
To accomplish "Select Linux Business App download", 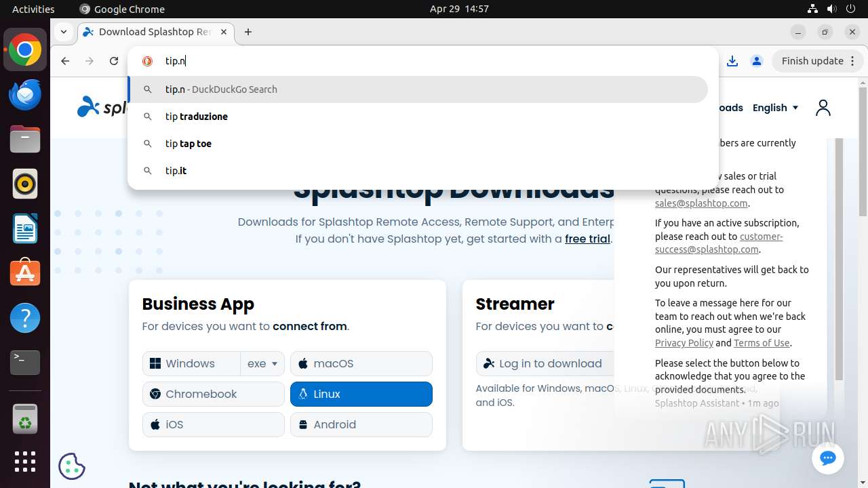I will click(361, 394).
